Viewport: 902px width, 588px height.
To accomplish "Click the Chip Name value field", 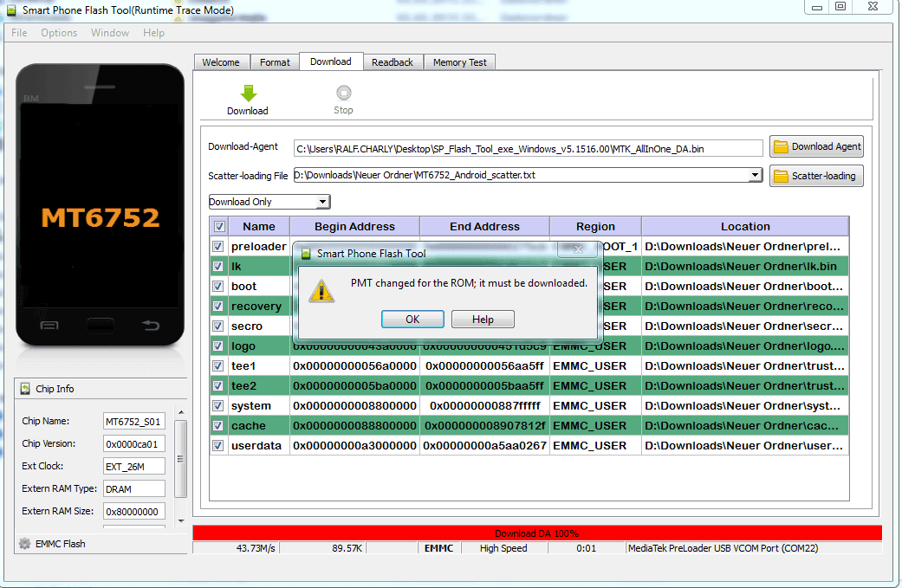I will [134, 422].
